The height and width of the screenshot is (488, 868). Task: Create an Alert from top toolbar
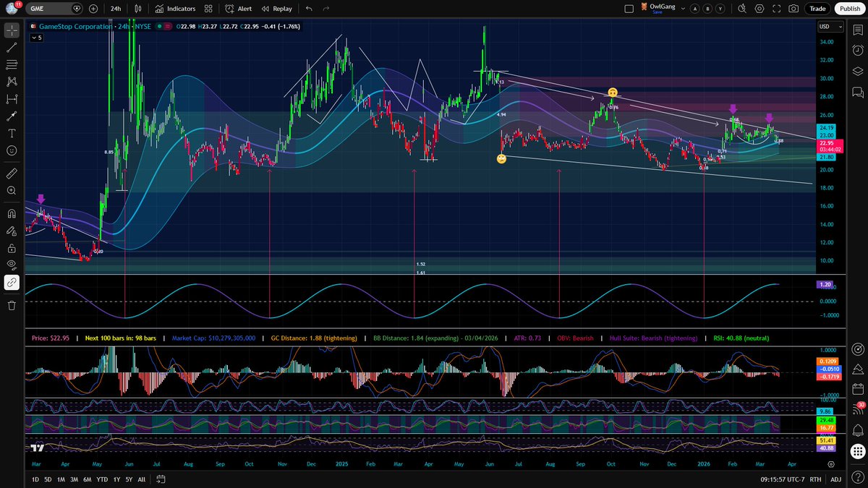[238, 9]
